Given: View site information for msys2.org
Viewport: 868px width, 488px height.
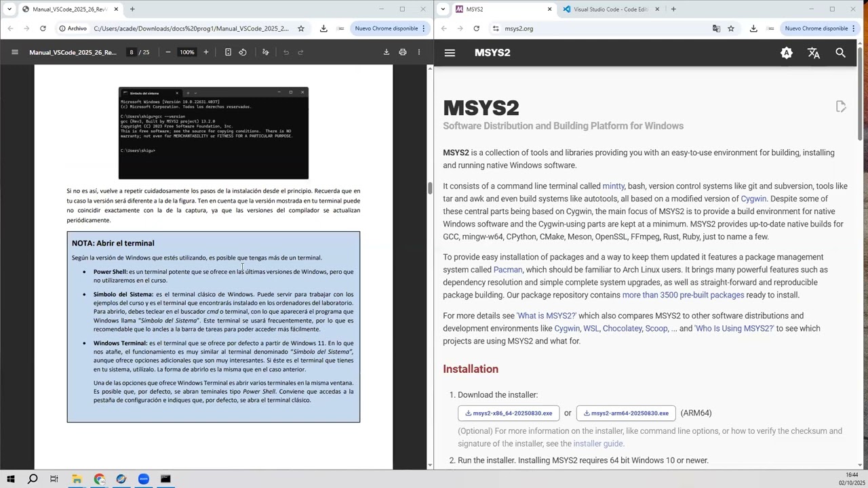Looking at the screenshot, I should coord(496,28).
